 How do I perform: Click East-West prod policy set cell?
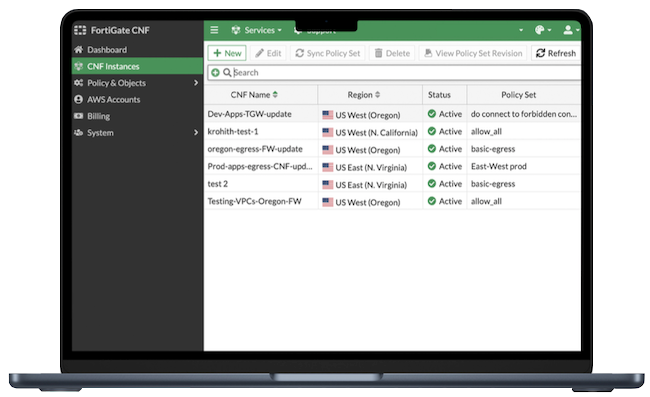click(499, 166)
